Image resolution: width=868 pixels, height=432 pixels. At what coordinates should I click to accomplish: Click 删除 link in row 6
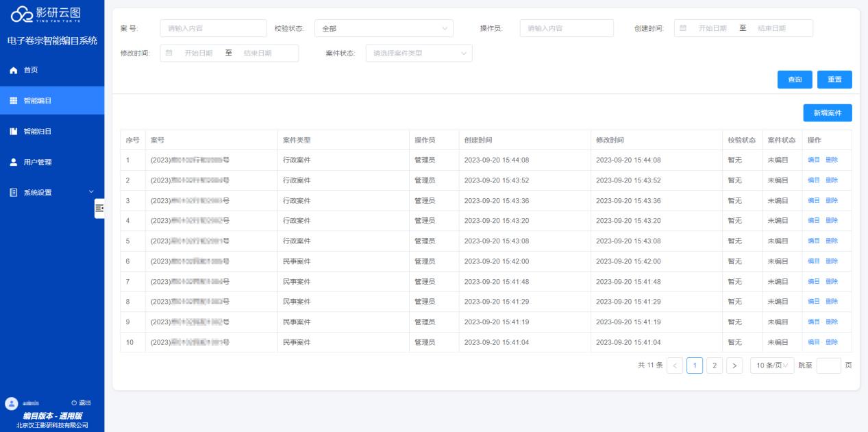pyautogui.click(x=831, y=261)
